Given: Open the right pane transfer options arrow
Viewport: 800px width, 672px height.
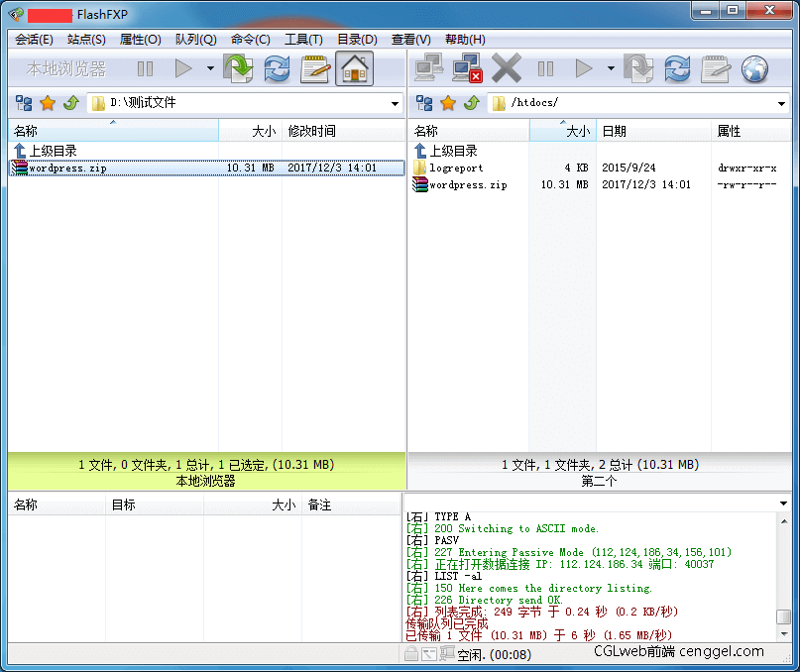Looking at the screenshot, I should tap(611, 68).
